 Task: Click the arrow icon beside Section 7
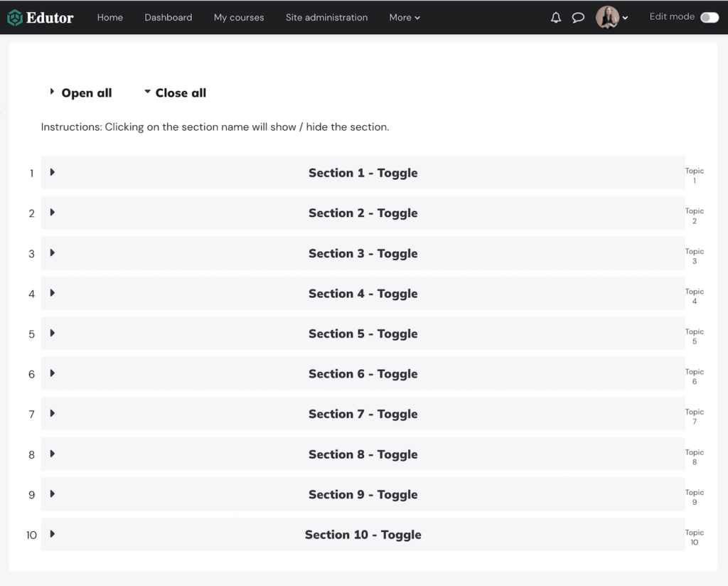(x=53, y=413)
